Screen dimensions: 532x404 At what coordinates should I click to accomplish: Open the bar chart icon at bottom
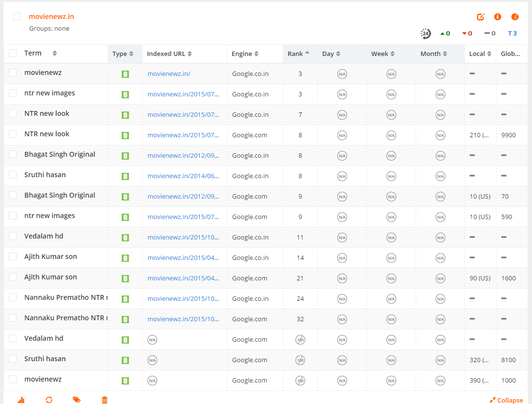click(x=21, y=400)
